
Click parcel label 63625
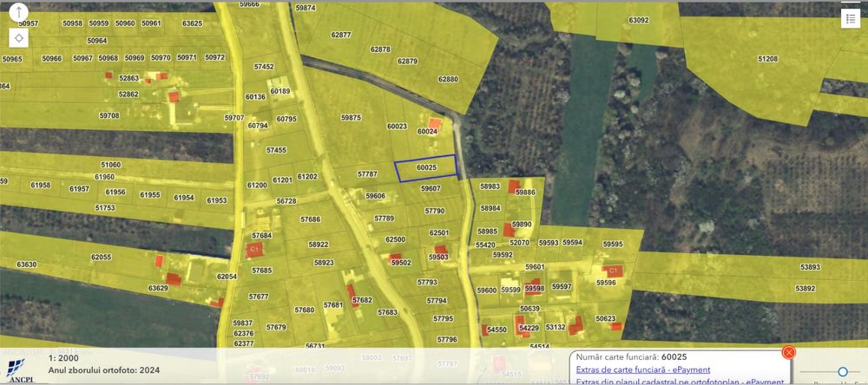(x=192, y=23)
